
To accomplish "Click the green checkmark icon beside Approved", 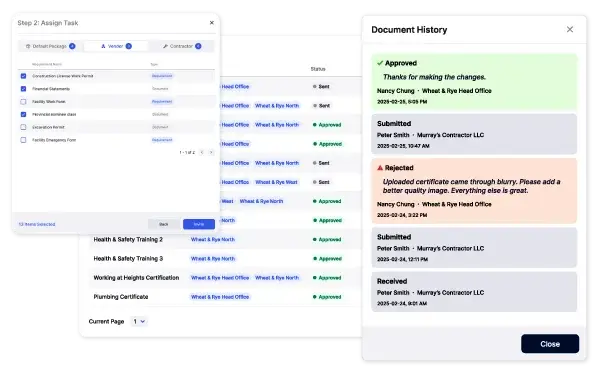I will coord(380,63).
